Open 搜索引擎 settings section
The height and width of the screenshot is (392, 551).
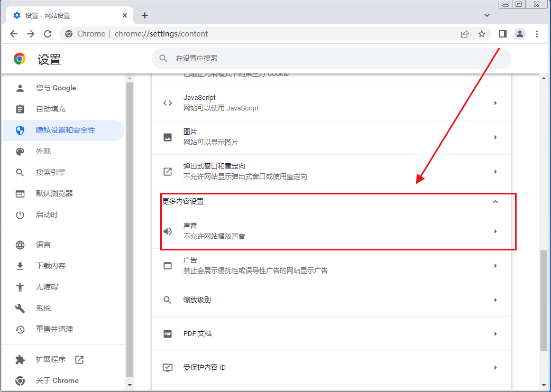(63, 172)
